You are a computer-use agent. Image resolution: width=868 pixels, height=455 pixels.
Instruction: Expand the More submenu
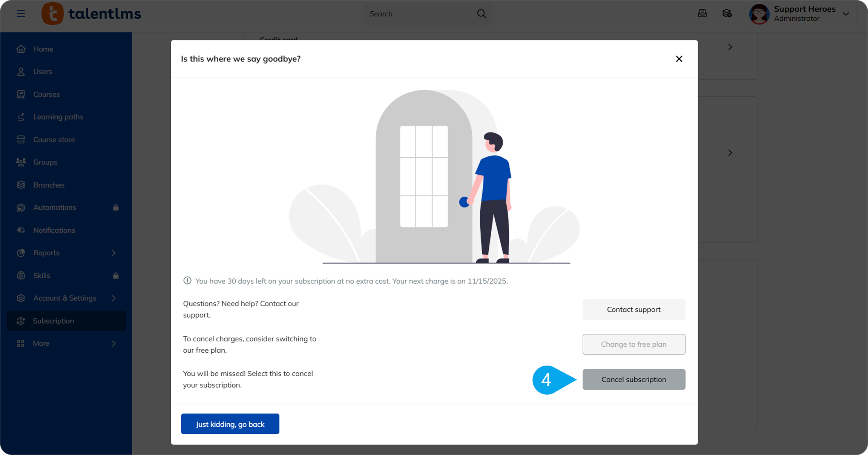click(113, 343)
